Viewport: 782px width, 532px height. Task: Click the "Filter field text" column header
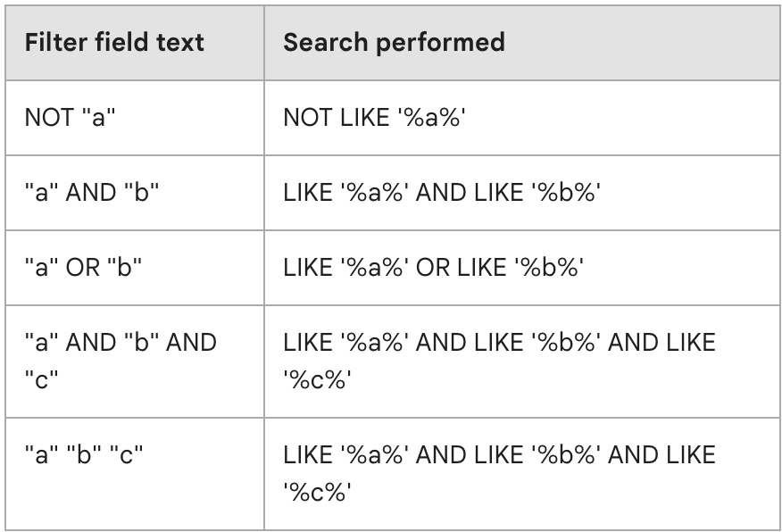(114, 42)
